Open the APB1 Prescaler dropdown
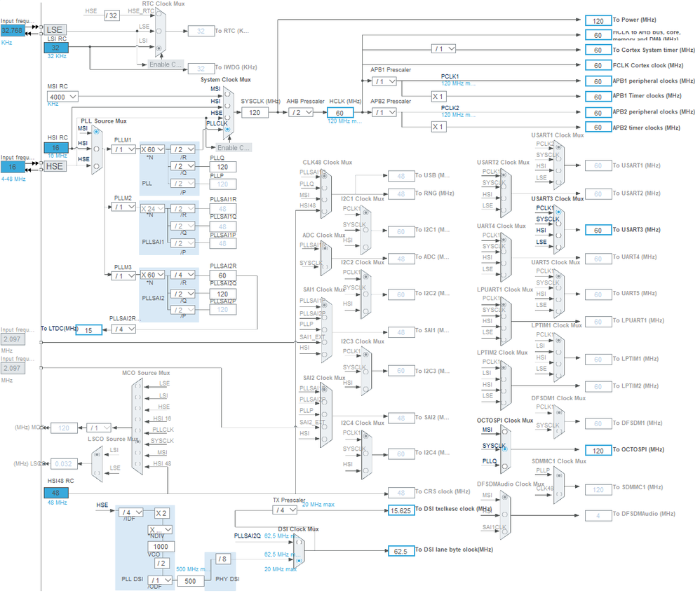The height and width of the screenshot is (593, 700). [384, 81]
